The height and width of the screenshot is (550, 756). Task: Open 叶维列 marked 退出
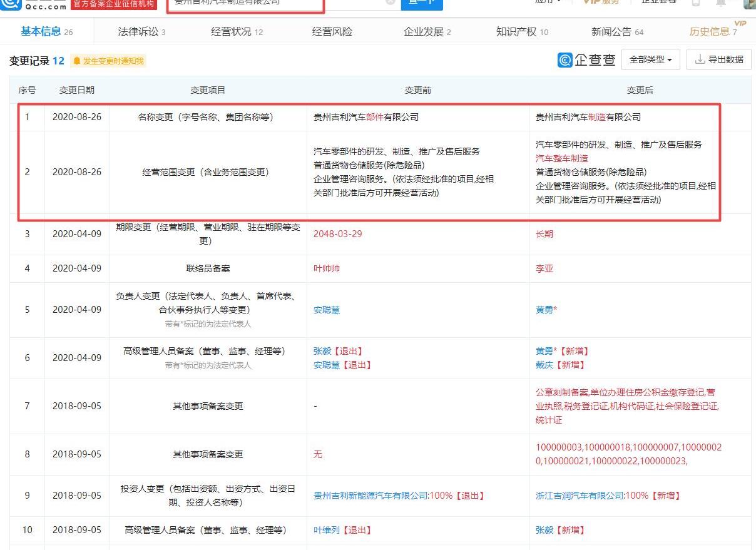pyautogui.click(x=327, y=530)
